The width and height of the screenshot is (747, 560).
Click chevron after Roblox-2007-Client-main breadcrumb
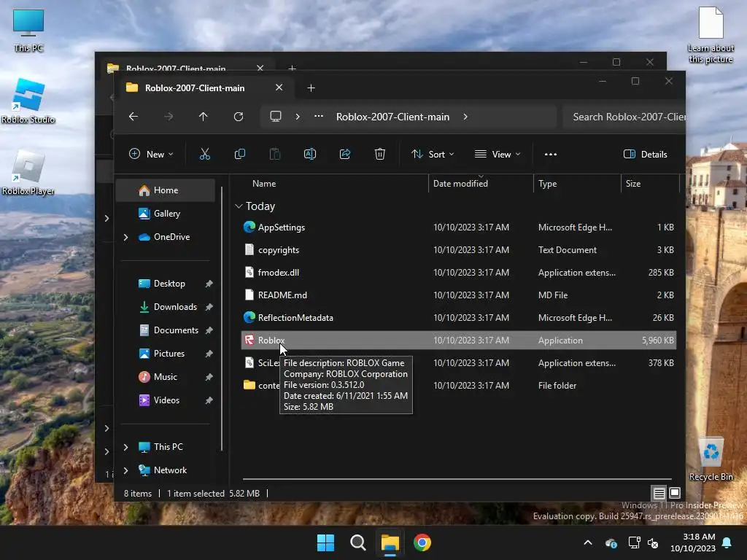click(x=465, y=117)
